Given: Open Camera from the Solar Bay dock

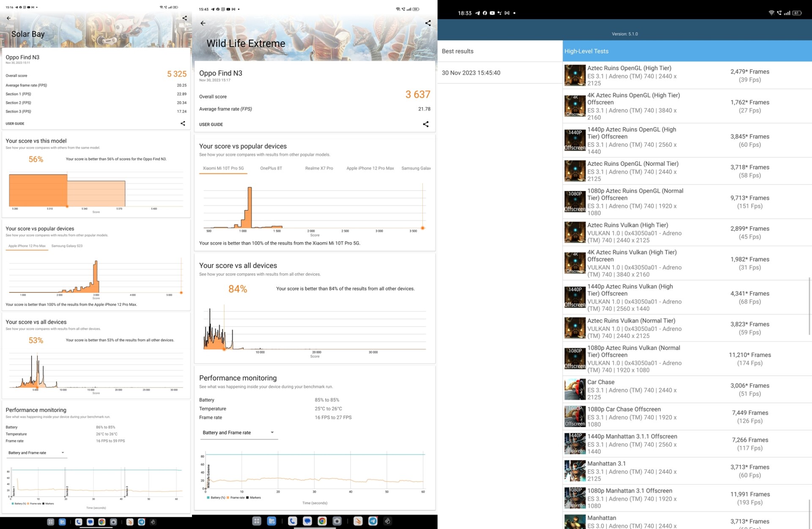Looking at the screenshot, I should [113, 522].
